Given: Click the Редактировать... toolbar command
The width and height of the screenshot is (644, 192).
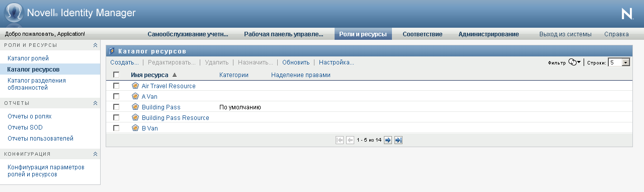Looking at the screenshot, I should click(172, 62).
